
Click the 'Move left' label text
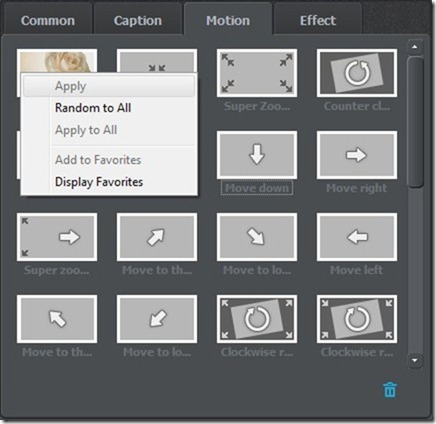coord(357,270)
